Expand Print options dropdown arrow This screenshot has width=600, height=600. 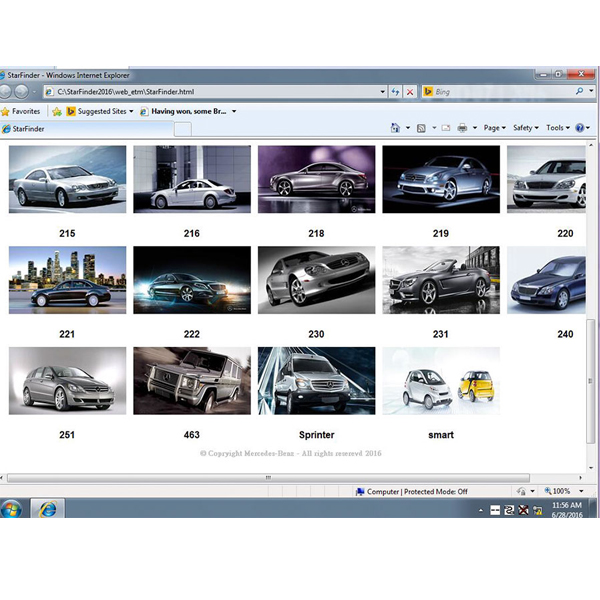[475, 128]
